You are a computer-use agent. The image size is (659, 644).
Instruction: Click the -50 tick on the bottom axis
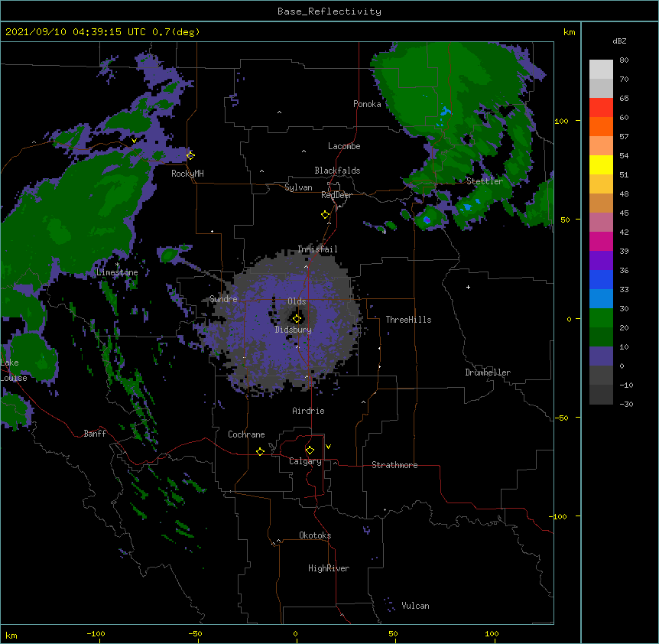click(x=195, y=633)
